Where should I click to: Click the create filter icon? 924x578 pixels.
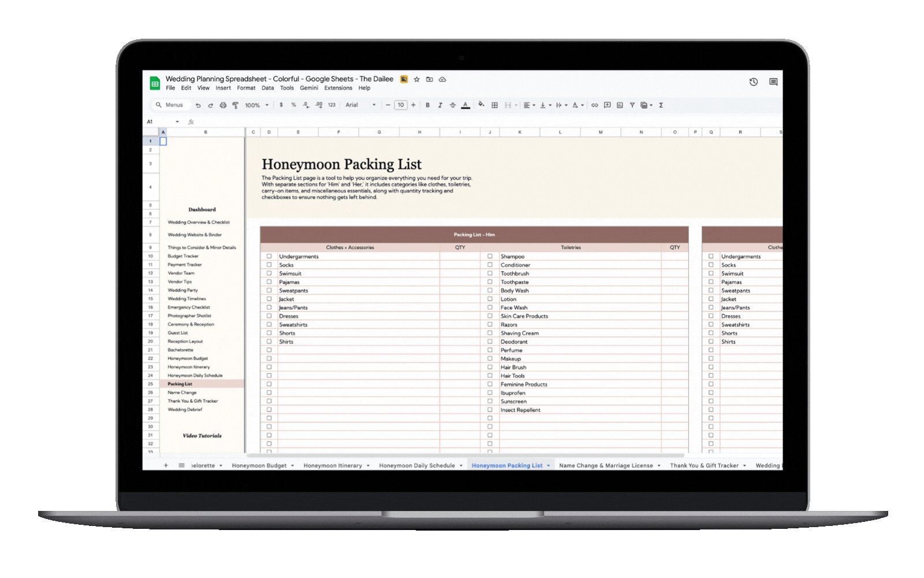coord(632,105)
